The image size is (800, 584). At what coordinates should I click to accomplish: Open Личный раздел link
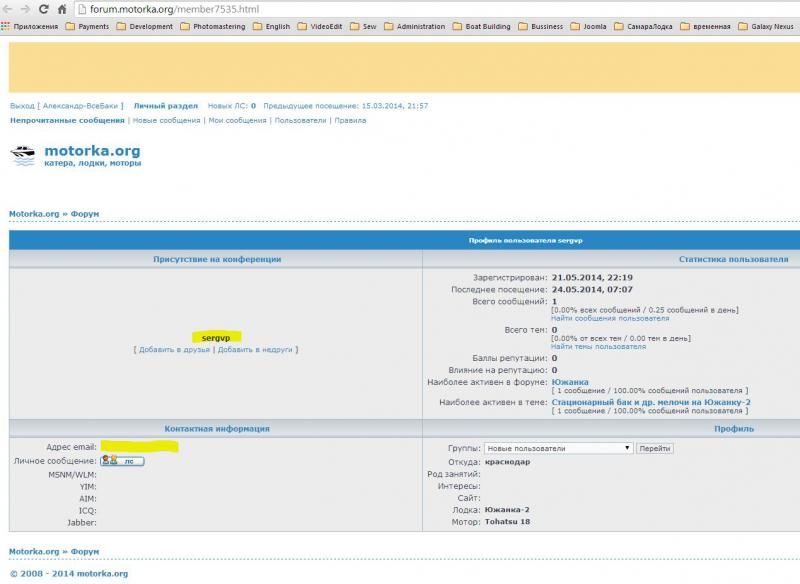[x=166, y=105]
